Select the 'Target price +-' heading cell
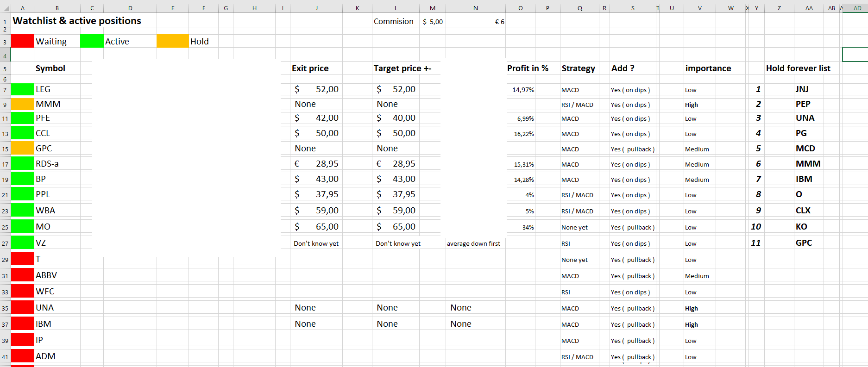This screenshot has height=367, width=868. (403, 68)
